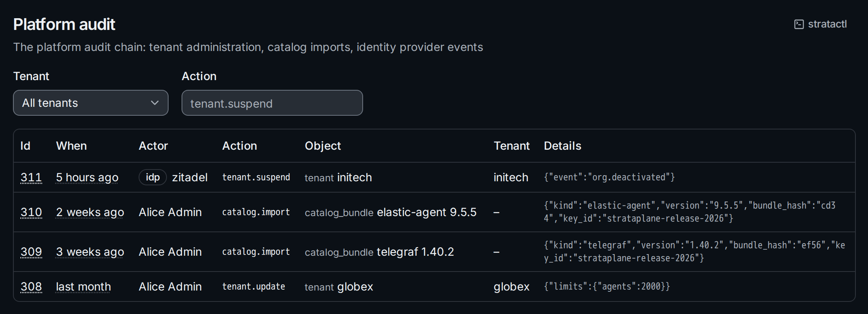868x314 pixels.
Task: Click the Details column header
Action: (562, 146)
